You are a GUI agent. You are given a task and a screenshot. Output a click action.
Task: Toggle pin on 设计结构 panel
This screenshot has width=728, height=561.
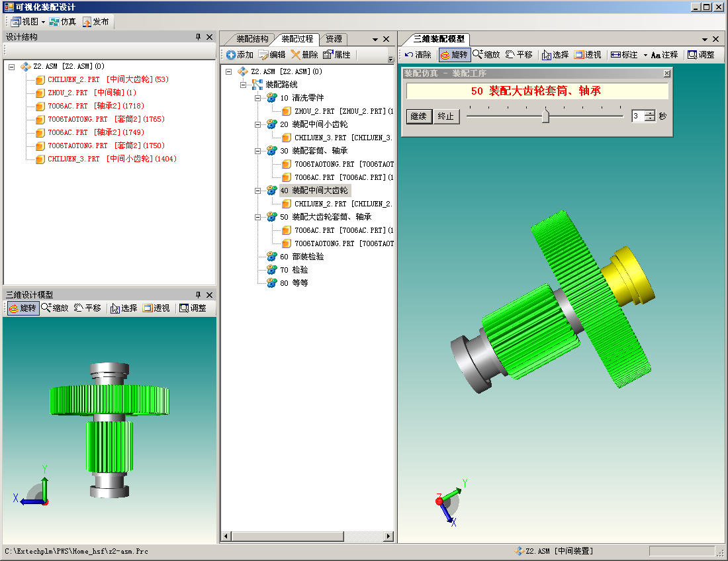point(197,38)
